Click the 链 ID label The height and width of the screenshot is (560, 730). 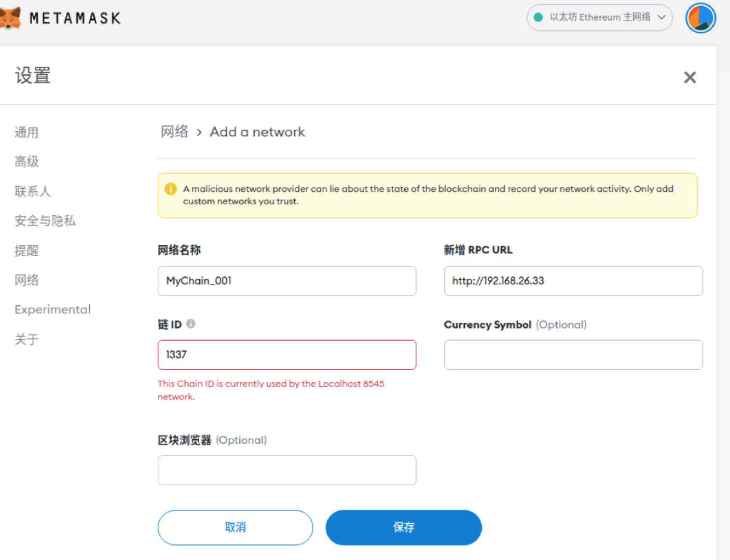click(170, 325)
